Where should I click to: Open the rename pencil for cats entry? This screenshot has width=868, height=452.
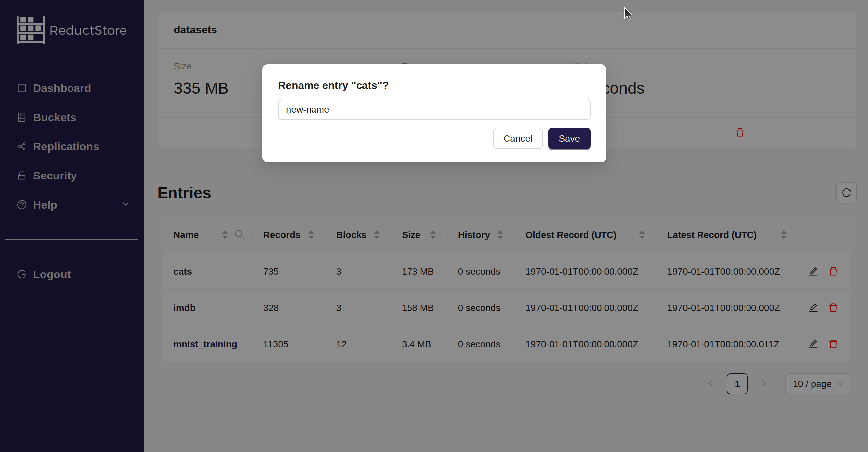point(813,271)
